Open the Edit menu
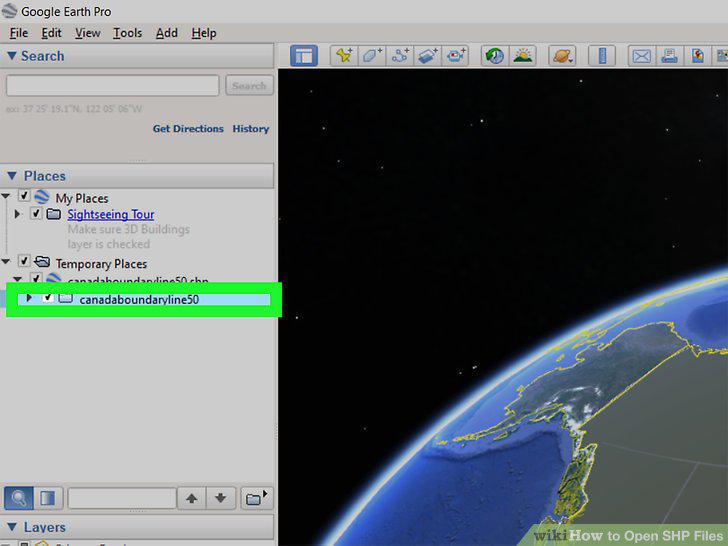This screenshot has width=728, height=546. point(51,33)
